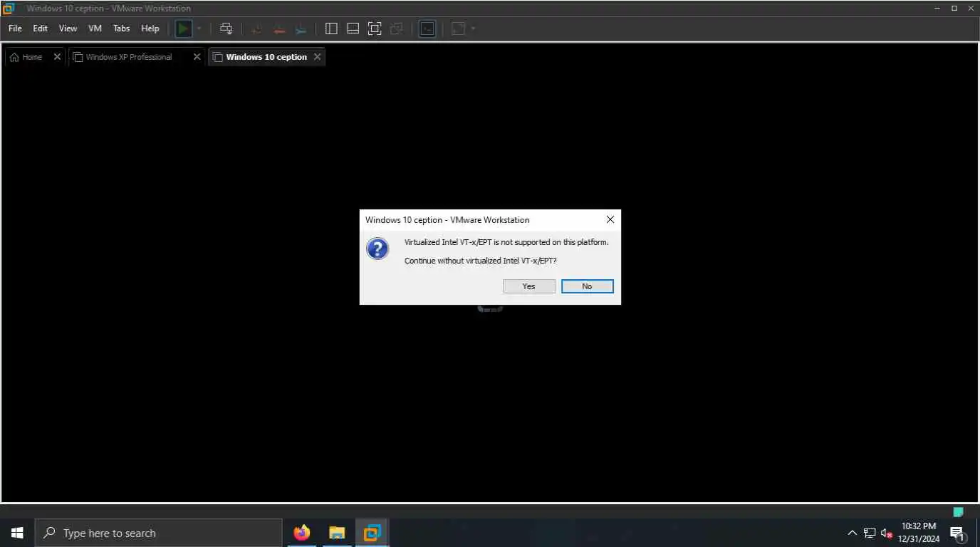The height and width of the screenshot is (547, 980).
Task: Click the stretch guest display icon
Action: tap(459, 28)
